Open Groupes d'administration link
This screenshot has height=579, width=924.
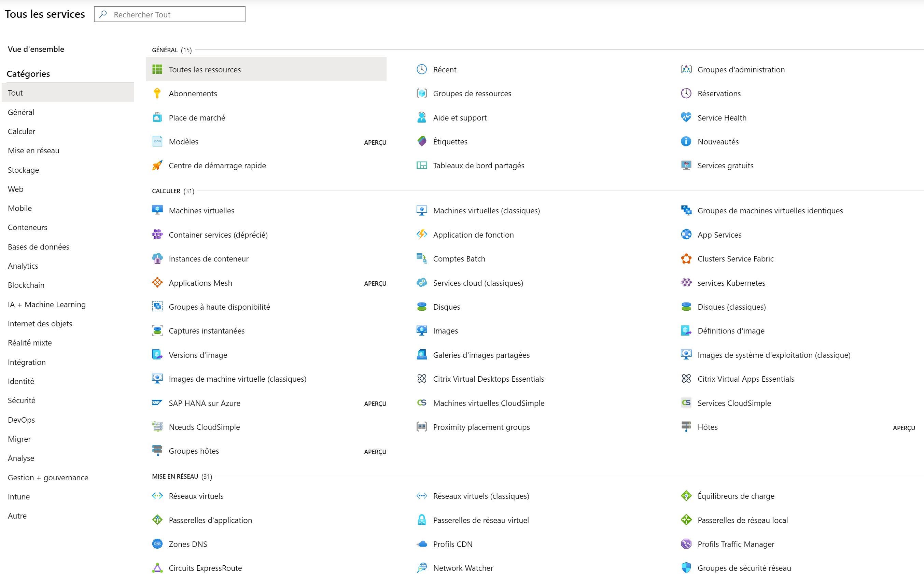click(x=741, y=69)
